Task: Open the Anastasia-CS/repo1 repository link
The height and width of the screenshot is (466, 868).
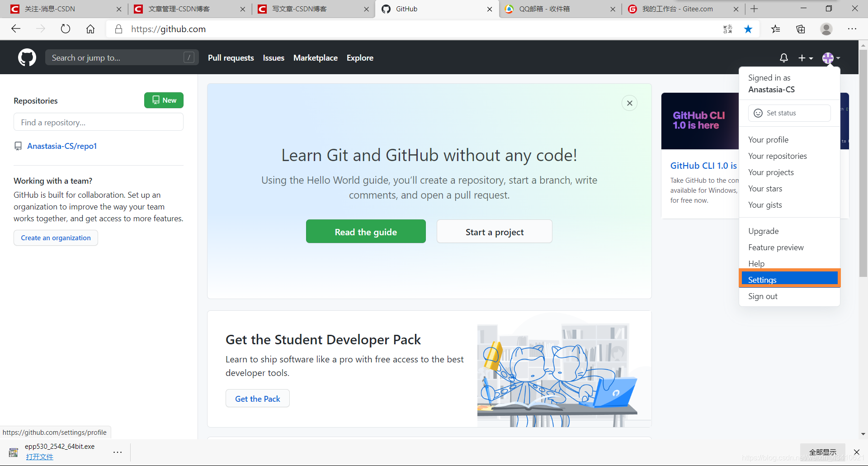Action: [x=62, y=146]
